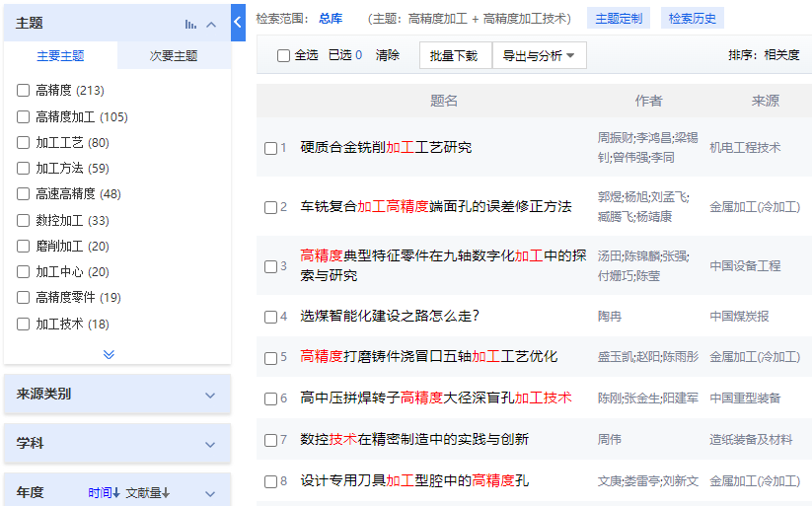Click source 中国煤炭报
Viewport: 812px width, 506px height.
click(x=739, y=316)
